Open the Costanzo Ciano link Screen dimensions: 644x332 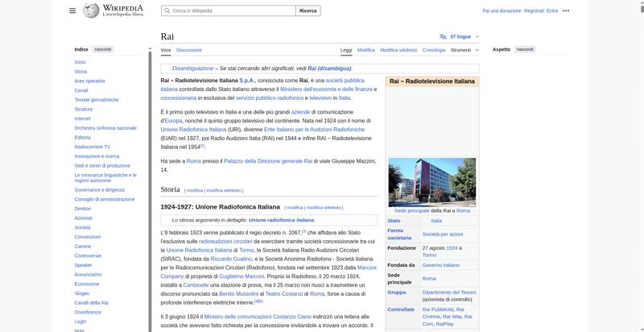coord(291,317)
